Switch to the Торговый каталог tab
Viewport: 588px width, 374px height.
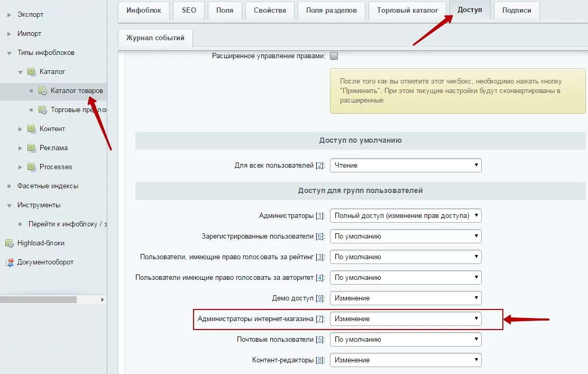[x=407, y=11]
